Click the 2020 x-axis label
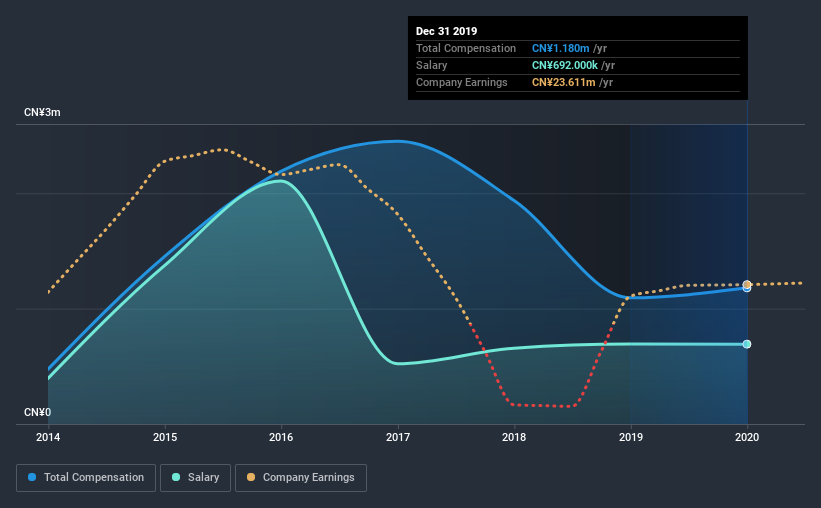821x508 pixels. (747, 437)
